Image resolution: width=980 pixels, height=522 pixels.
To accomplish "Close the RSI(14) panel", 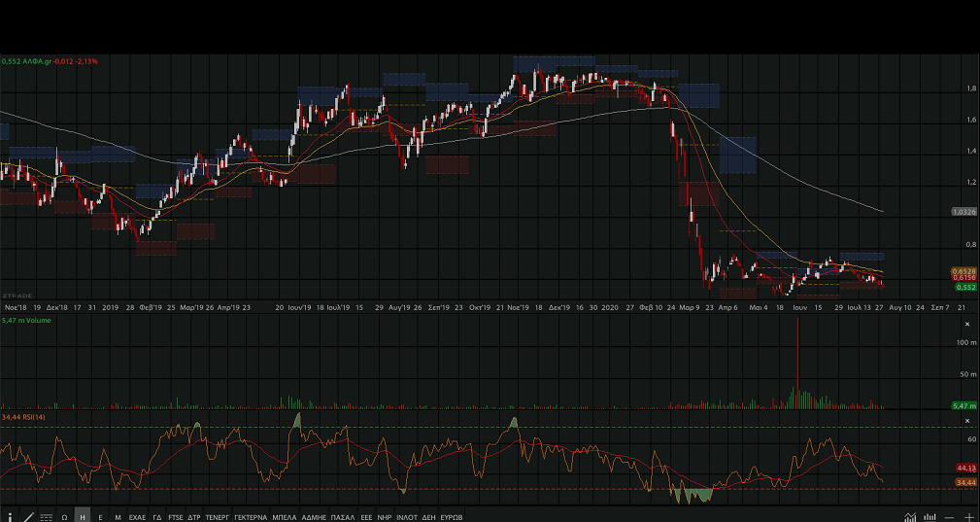I will click(968, 421).
